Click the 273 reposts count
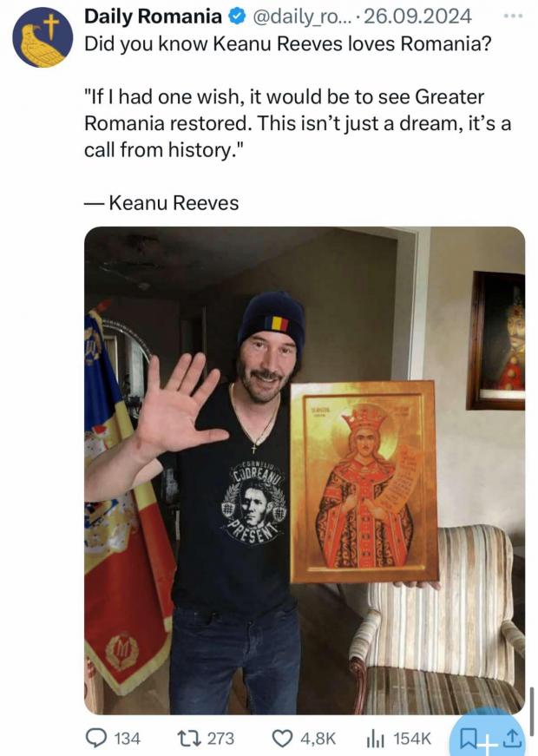 tap(220, 738)
